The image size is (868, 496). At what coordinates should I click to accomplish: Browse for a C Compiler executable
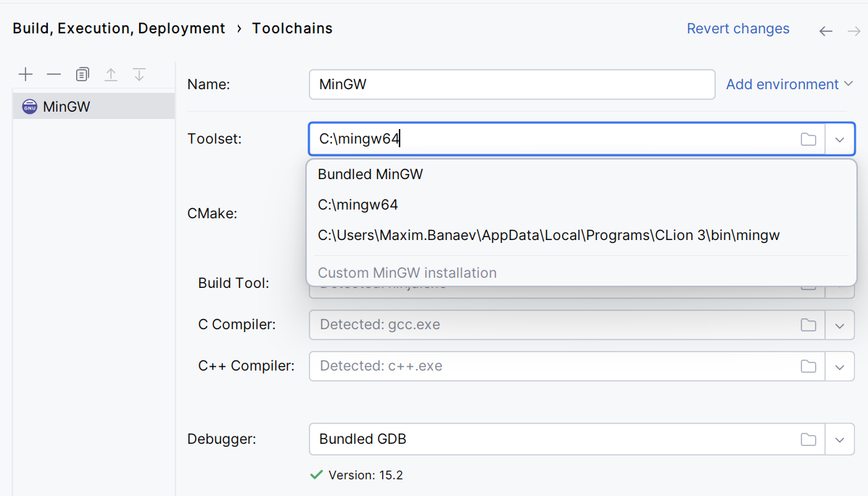point(809,324)
